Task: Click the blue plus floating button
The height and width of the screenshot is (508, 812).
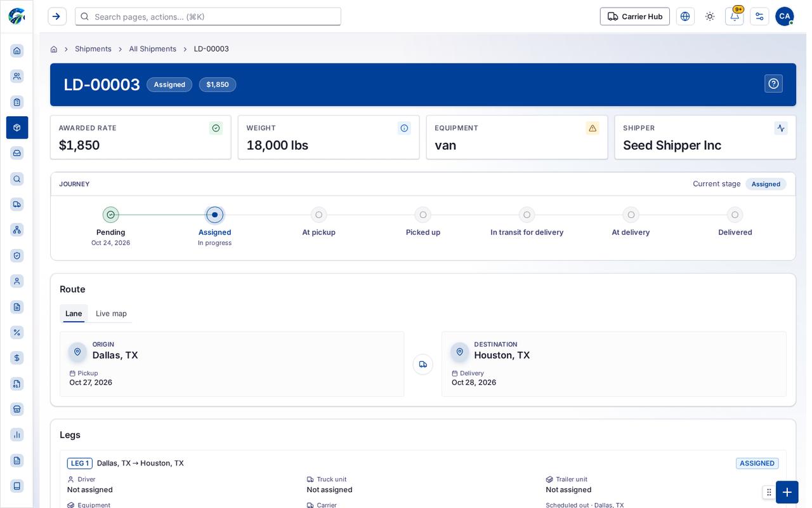Action: coord(787,492)
